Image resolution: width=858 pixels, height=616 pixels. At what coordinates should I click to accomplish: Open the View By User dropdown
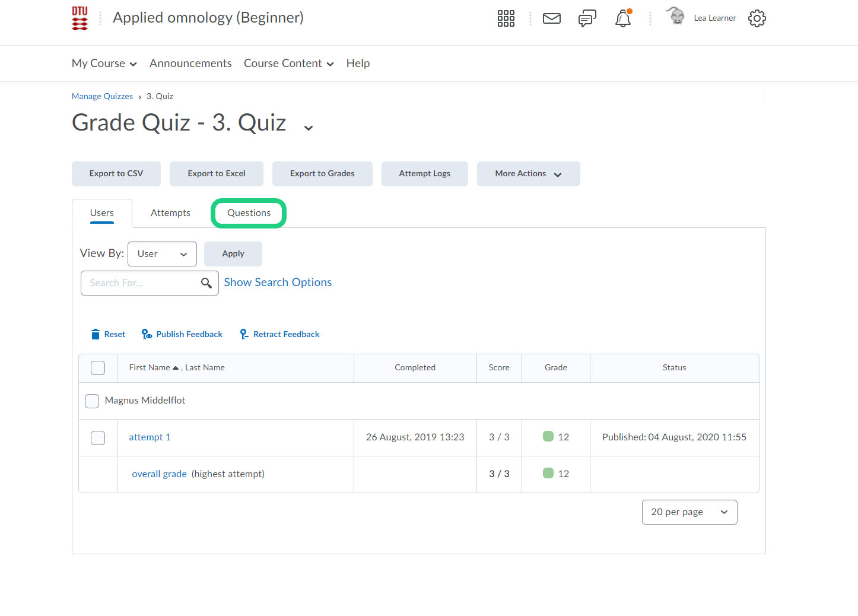point(162,254)
